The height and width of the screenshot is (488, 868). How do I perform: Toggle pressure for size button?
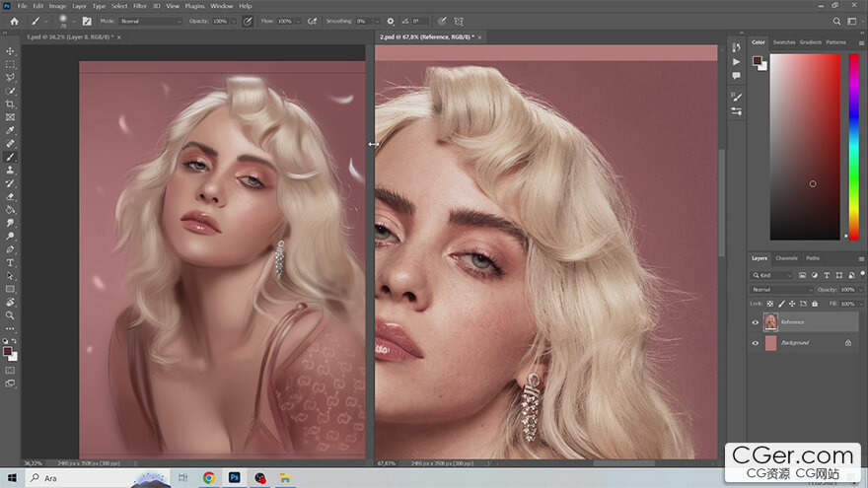point(442,21)
